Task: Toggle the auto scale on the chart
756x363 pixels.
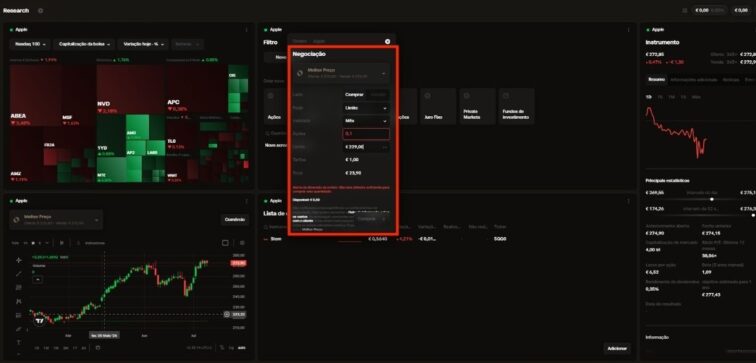Action: pyautogui.click(x=242, y=348)
